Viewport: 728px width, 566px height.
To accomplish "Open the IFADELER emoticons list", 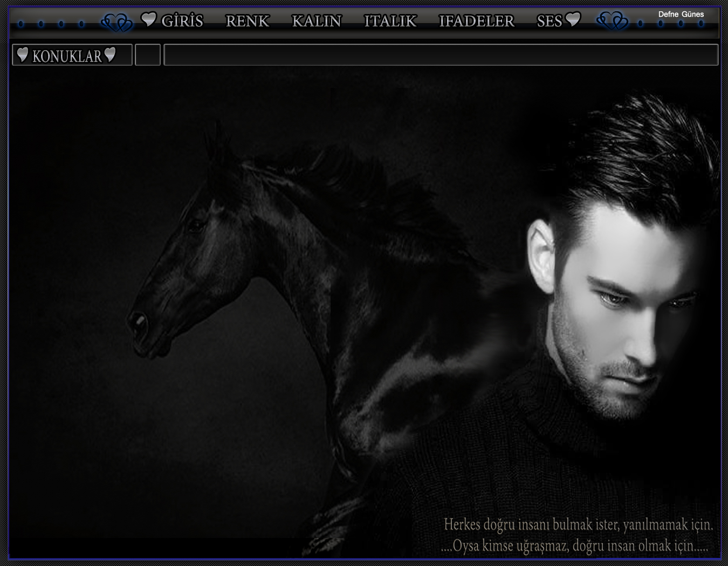I will point(476,21).
